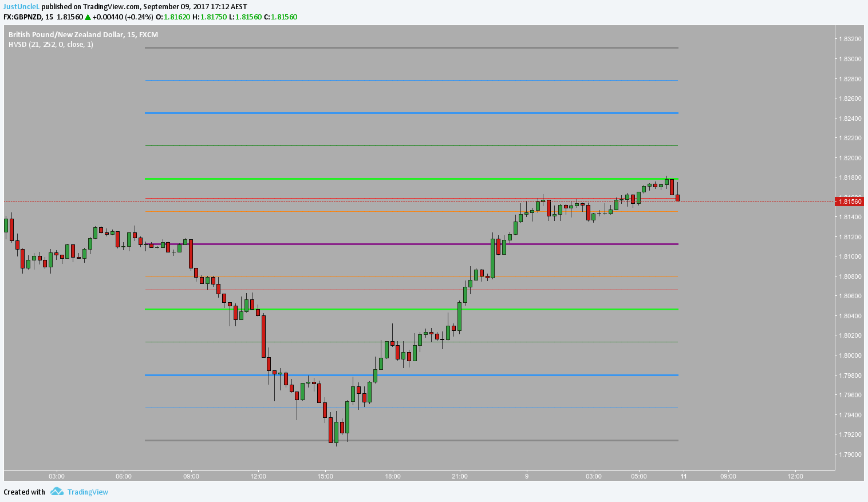Click the 1.81400 price axis label

tap(850, 217)
